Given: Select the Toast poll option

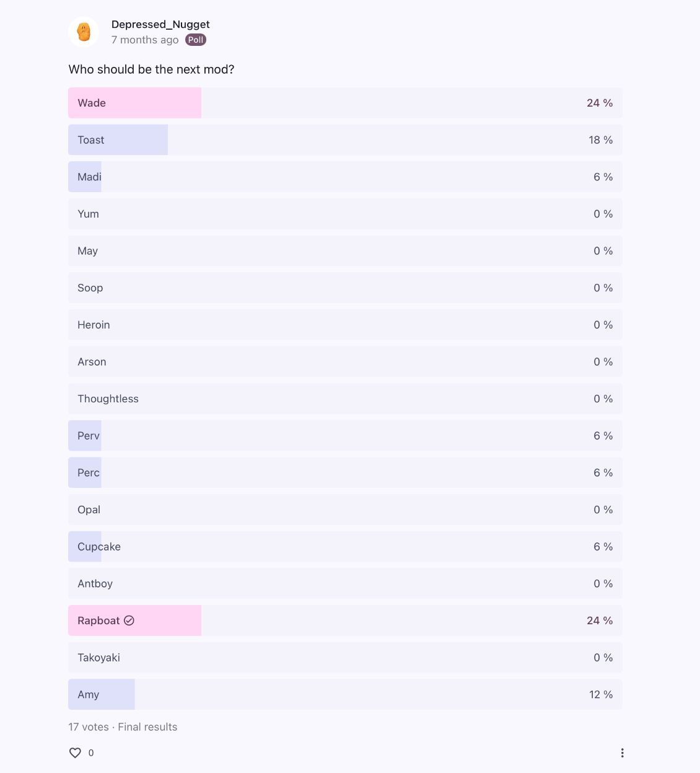Looking at the screenshot, I should click(345, 140).
